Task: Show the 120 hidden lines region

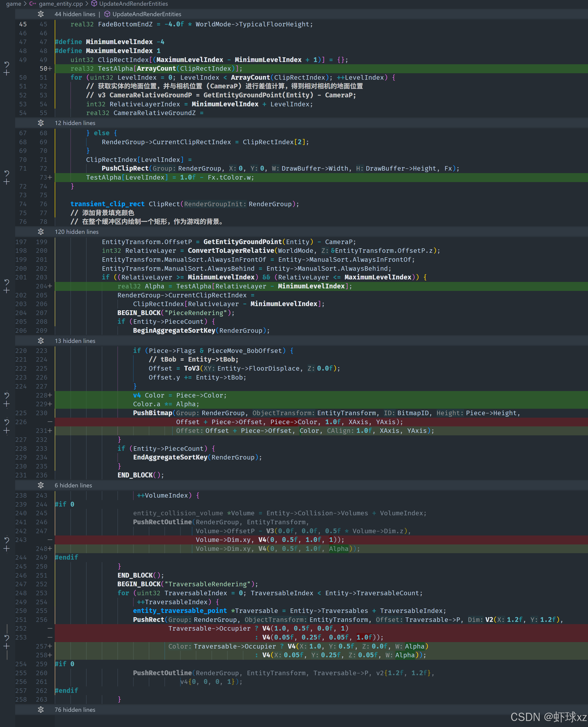Action: pos(41,232)
